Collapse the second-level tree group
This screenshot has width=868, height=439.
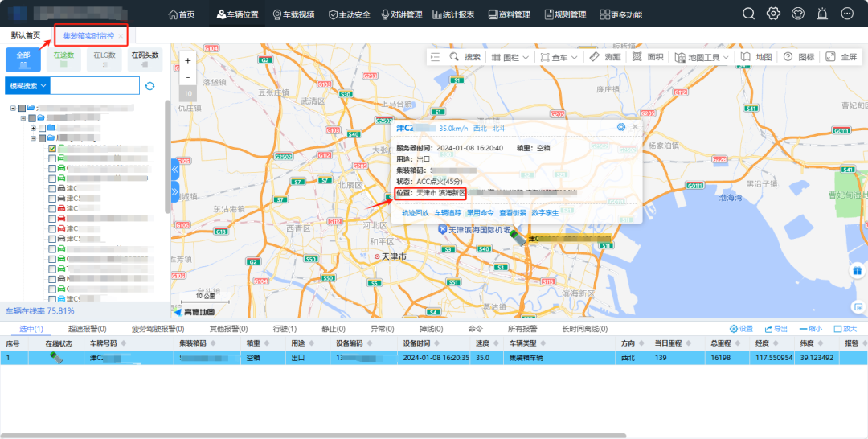(23, 118)
